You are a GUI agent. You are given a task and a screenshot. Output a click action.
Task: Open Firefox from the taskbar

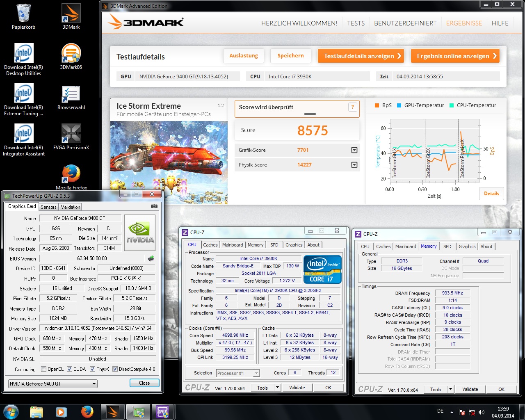tap(87, 412)
